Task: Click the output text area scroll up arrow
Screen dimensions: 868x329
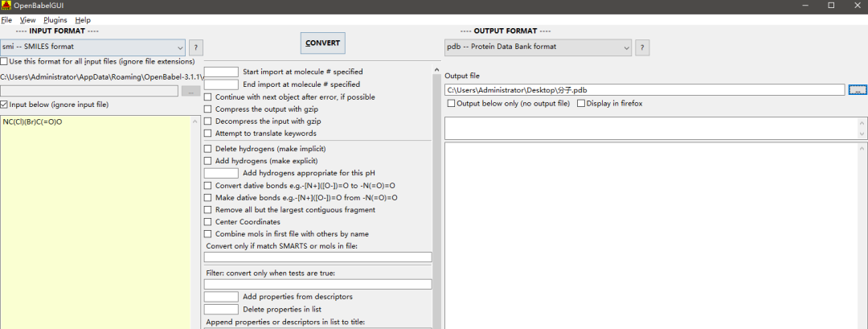Action: (862, 148)
